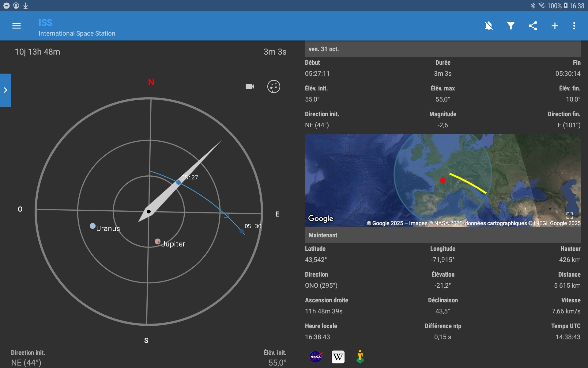Tap Jupiter on the sky chart
This screenshot has height=368, width=588.
tap(158, 242)
